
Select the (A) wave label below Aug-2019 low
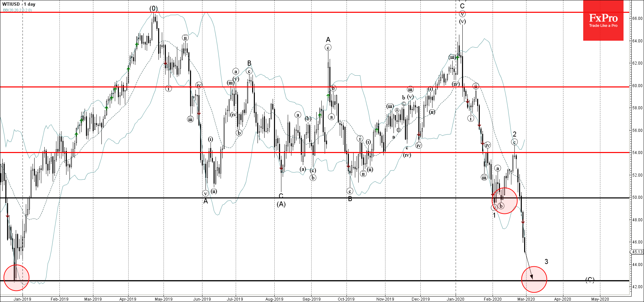point(281,204)
